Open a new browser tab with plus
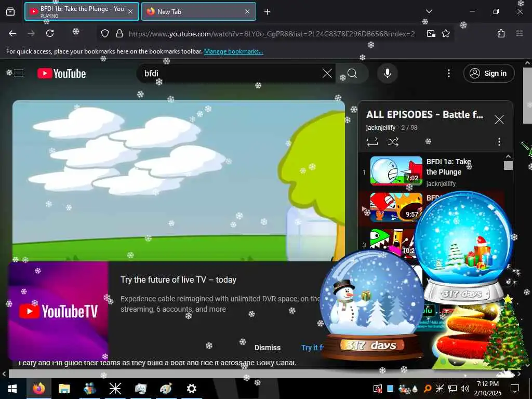 pos(268,12)
